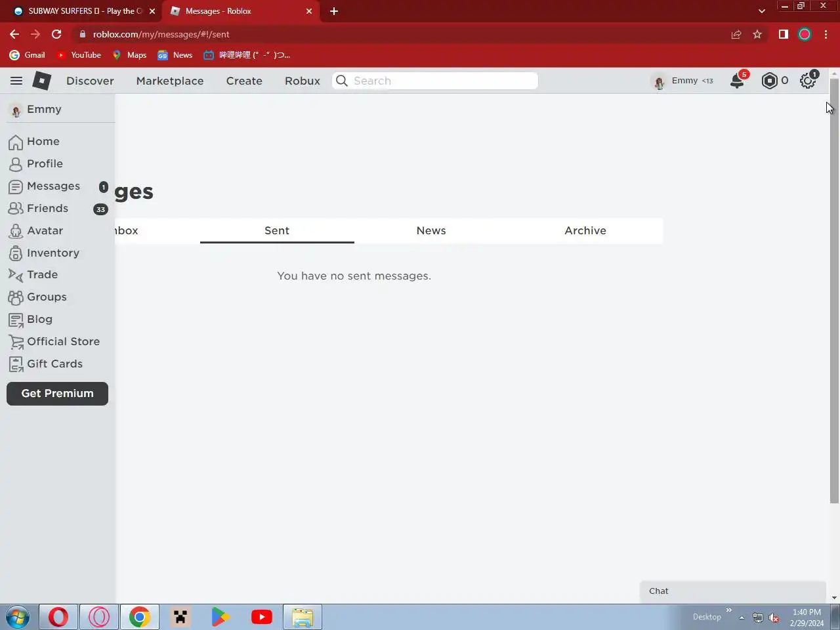The width and height of the screenshot is (840, 630).
Task: Click the browser back arrow
Action: (14, 34)
